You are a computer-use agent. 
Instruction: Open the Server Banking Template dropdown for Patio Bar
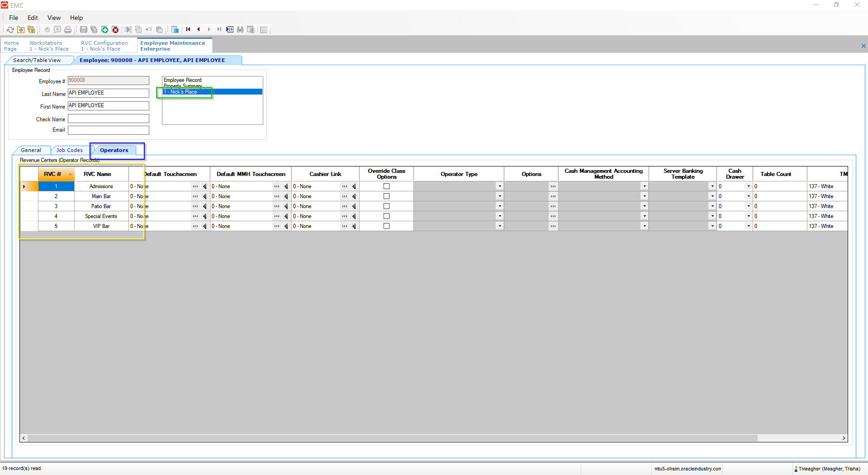712,206
